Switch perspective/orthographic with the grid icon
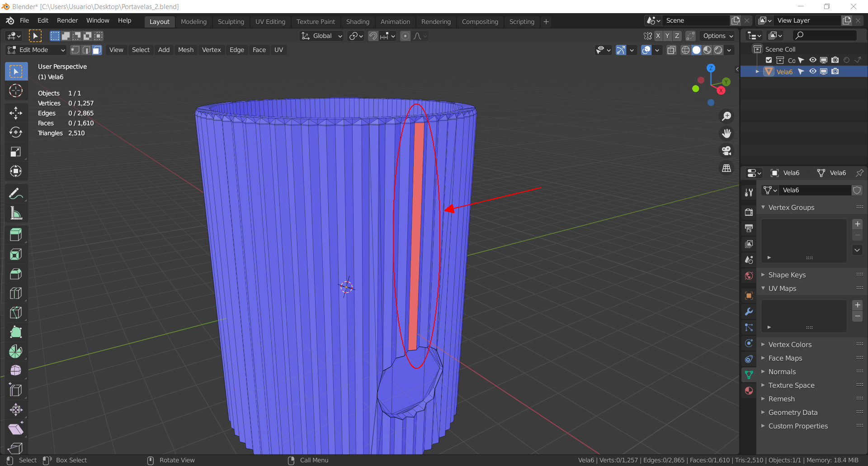This screenshot has height=466, width=868. [726, 168]
